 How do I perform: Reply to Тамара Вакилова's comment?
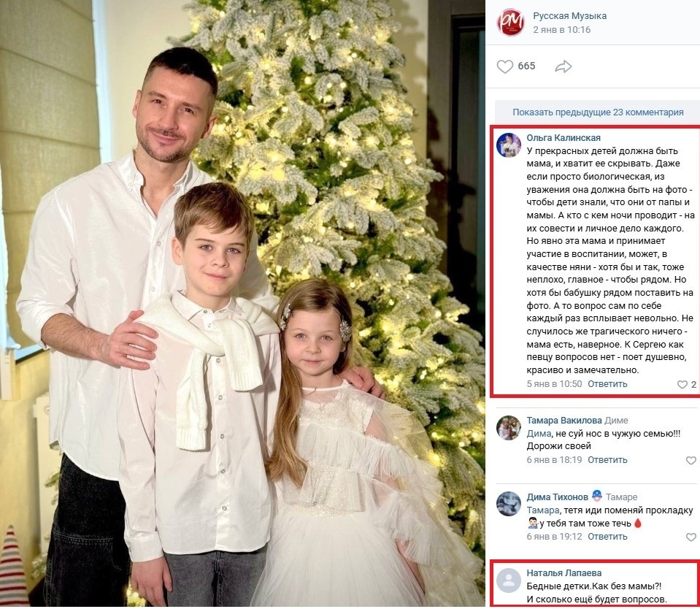point(607,459)
